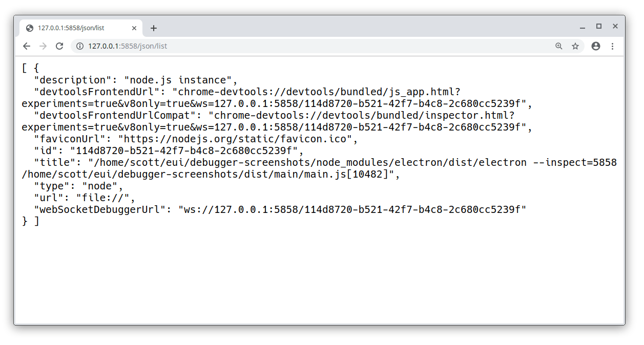Click the forward navigation arrow

pyautogui.click(x=43, y=46)
